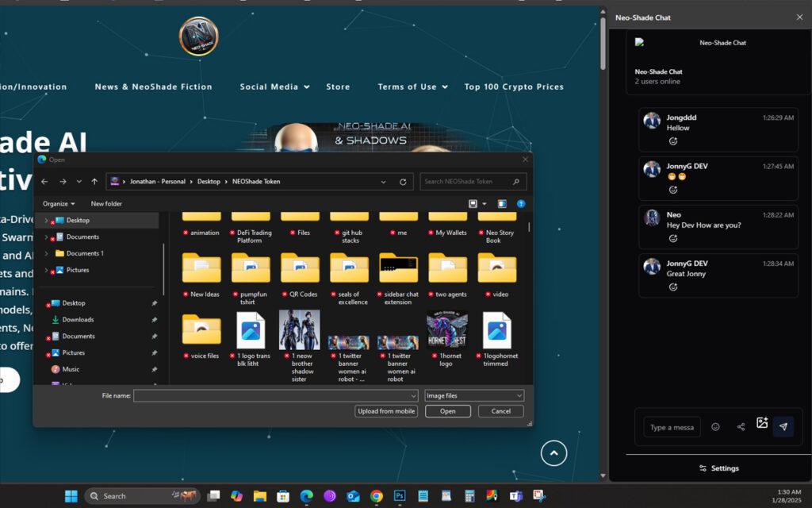Image resolution: width=812 pixels, height=508 pixels.
Task: Click the Open button in dialog
Action: pos(448,411)
